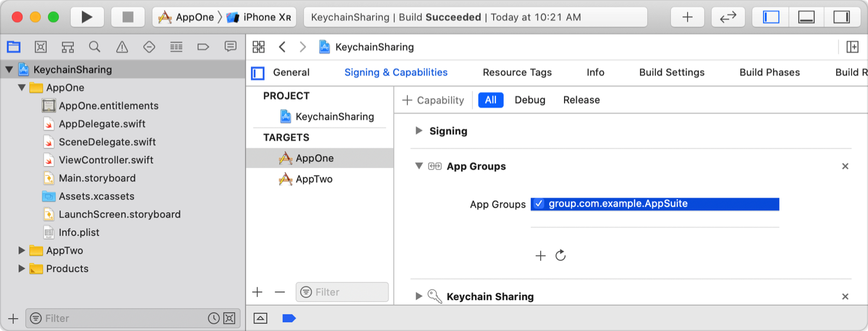Open the Library with the plus toolbar button
Viewport: 868px width, 331px height.
[x=687, y=17]
